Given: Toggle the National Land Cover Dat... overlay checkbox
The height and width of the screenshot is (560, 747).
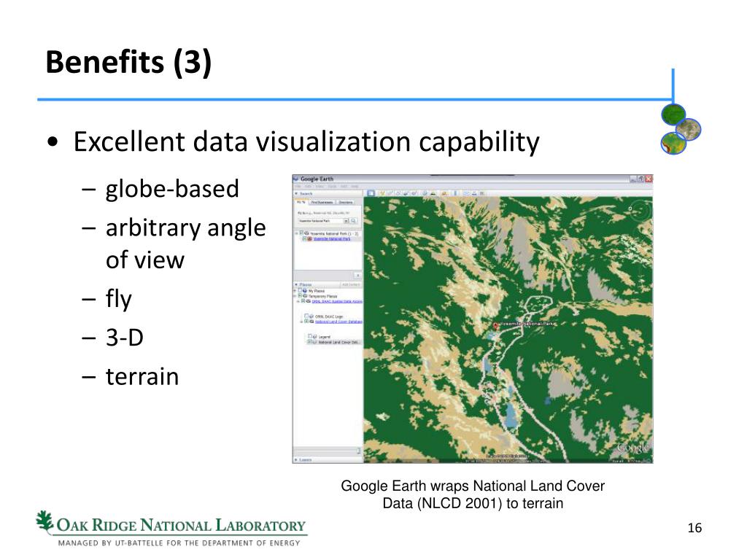Looking at the screenshot, I should point(309,342).
